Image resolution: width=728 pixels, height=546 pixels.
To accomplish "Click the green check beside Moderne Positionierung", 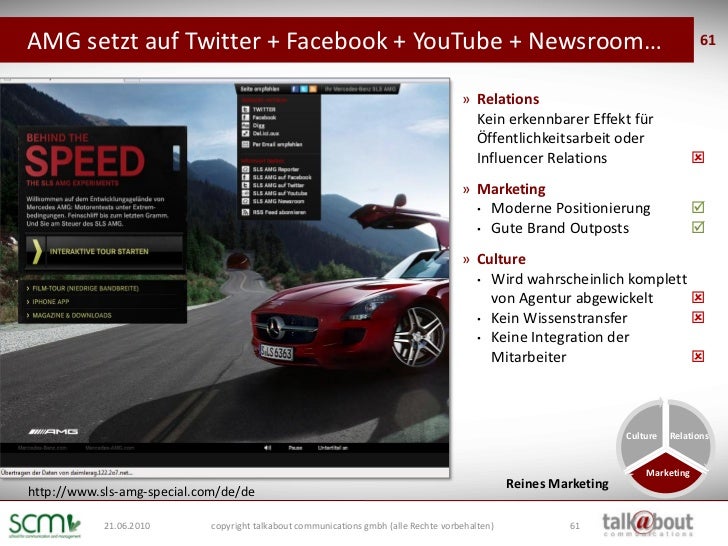I will coord(698,207).
